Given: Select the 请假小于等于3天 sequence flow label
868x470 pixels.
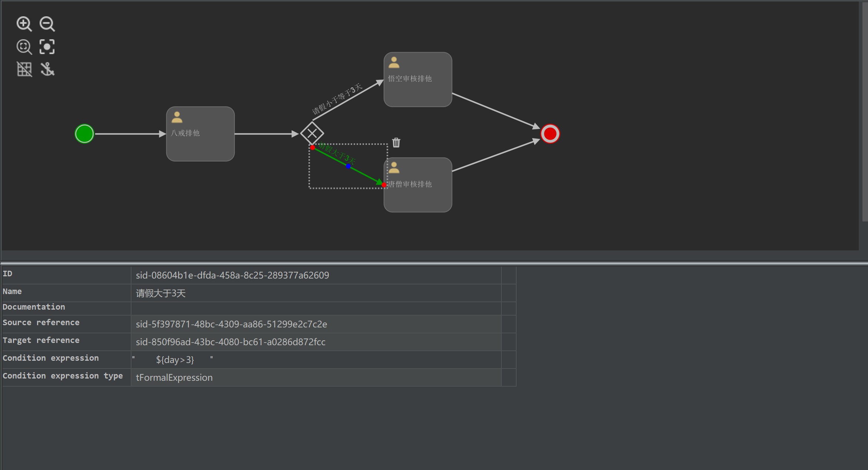Looking at the screenshot, I should 337,99.
